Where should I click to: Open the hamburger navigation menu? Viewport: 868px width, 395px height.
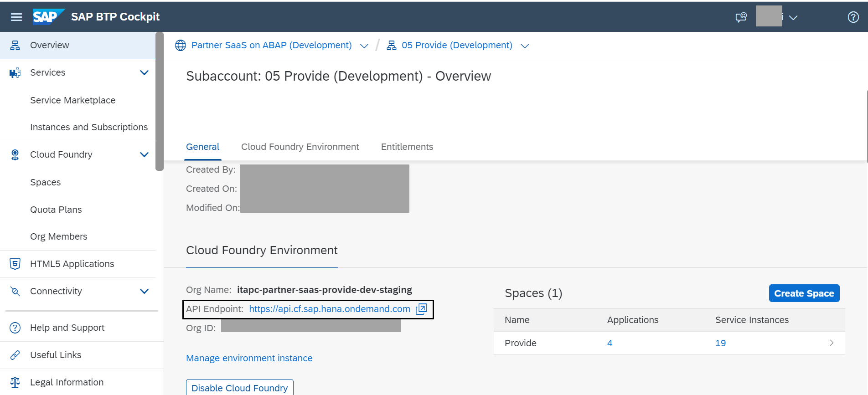click(x=16, y=17)
